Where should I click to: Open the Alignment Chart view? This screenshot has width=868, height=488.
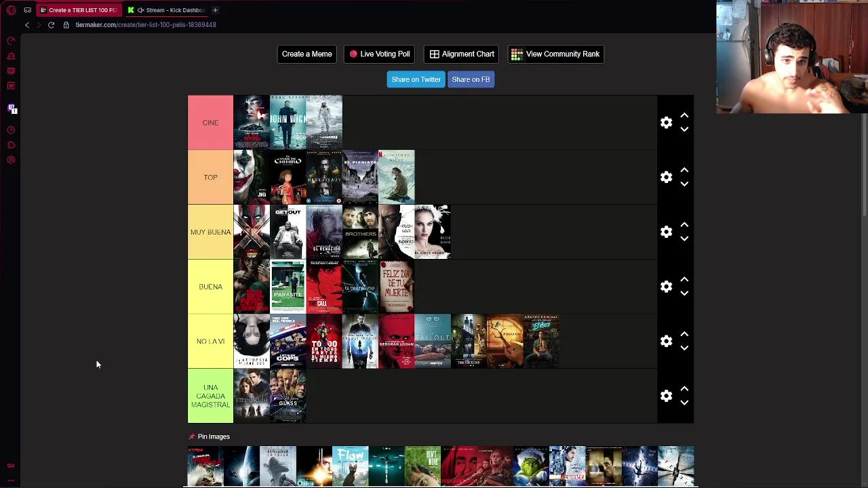pos(462,54)
